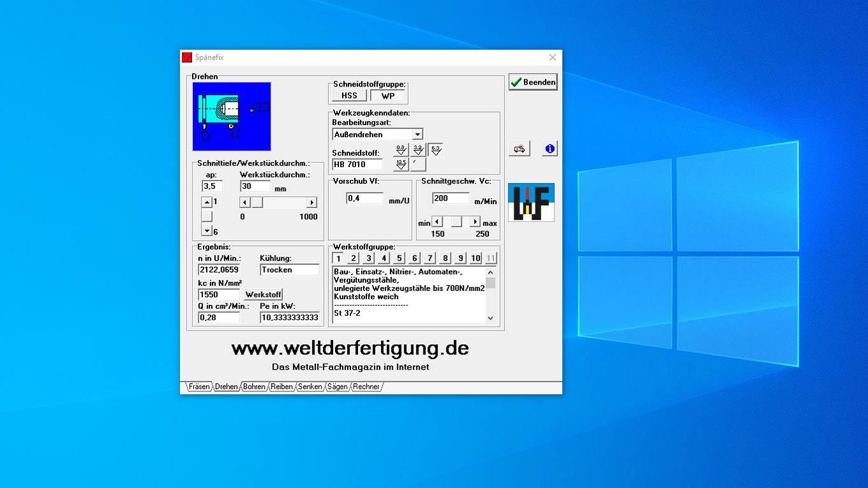
Task: Open the blue info icon
Action: pyautogui.click(x=549, y=149)
